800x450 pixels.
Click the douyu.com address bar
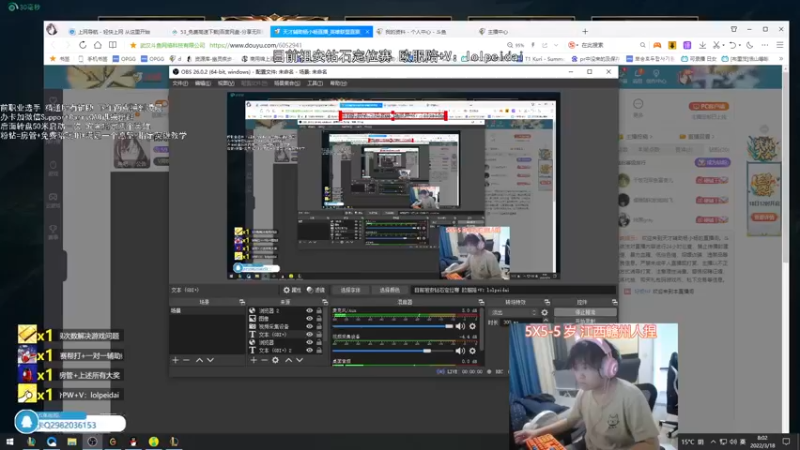[x=316, y=45]
